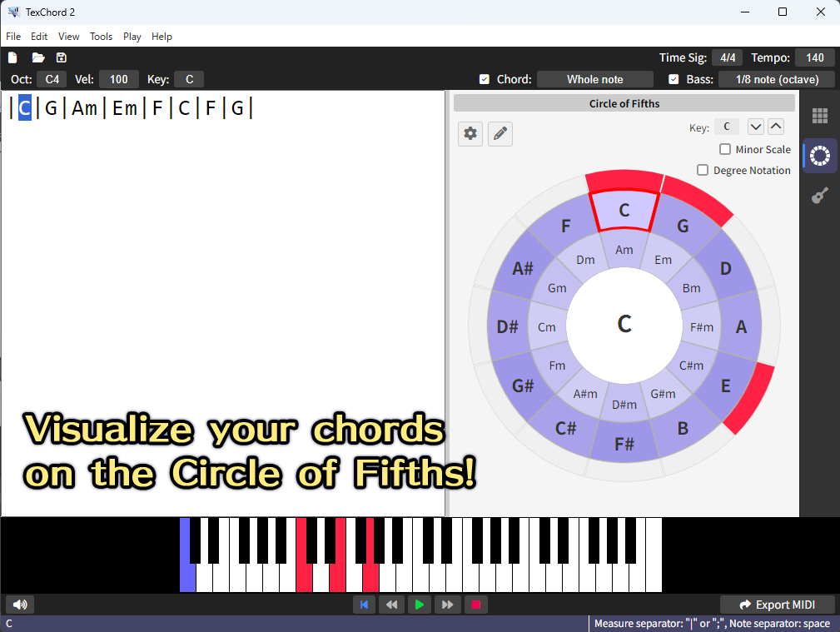Select the Am segment in inner ring
Screen dimensions: 840x632
(624, 250)
